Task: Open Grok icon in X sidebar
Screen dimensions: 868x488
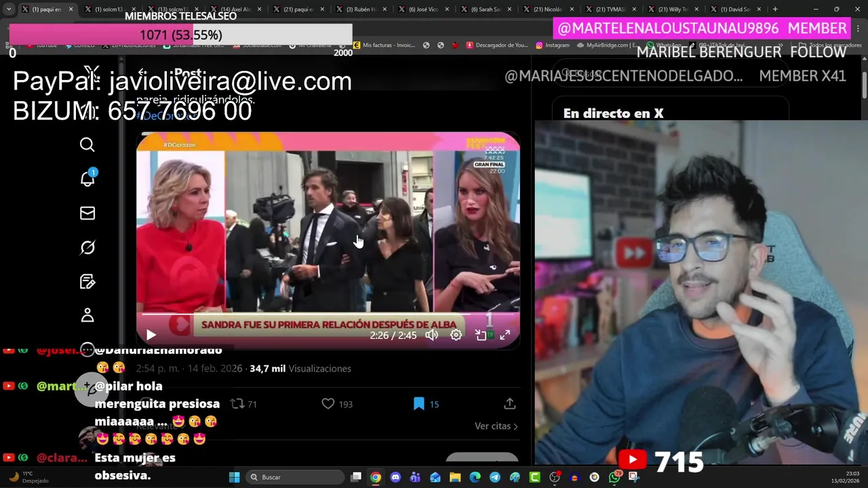Action: pyautogui.click(x=87, y=247)
